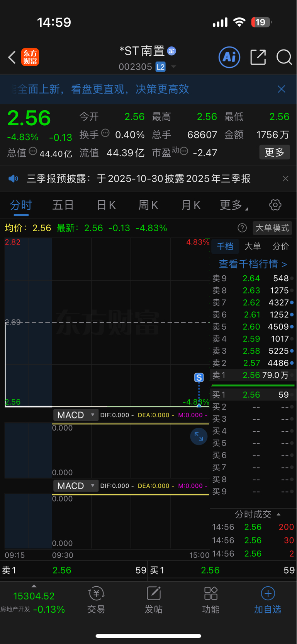
Task: Open chart settings gear icon
Action: [275, 205]
